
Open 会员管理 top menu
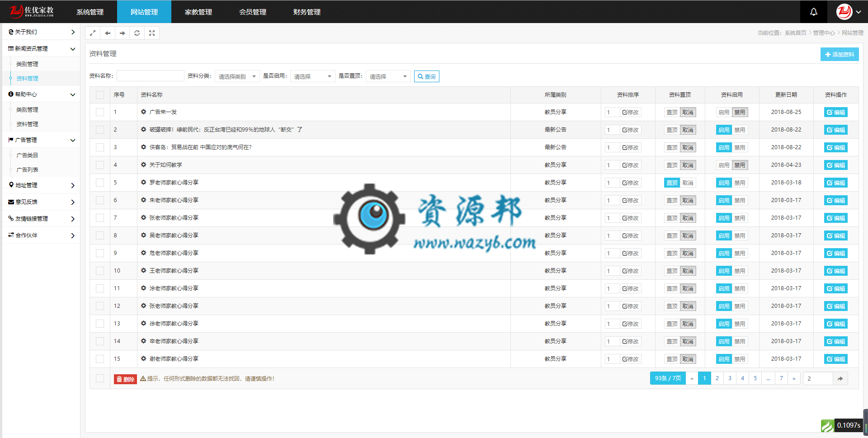[x=253, y=12]
